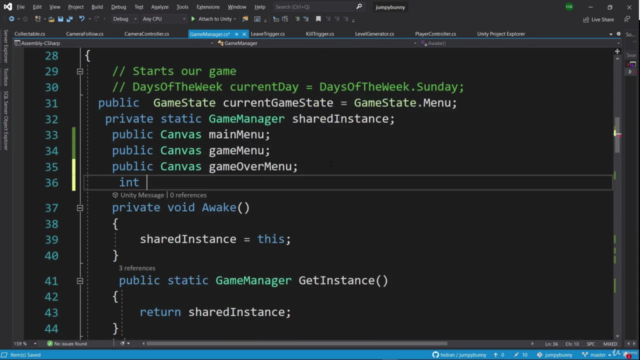Click the bookmark toggle icon in toolbar
Viewport: 640px width, 360px height.
click(x=318, y=19)
